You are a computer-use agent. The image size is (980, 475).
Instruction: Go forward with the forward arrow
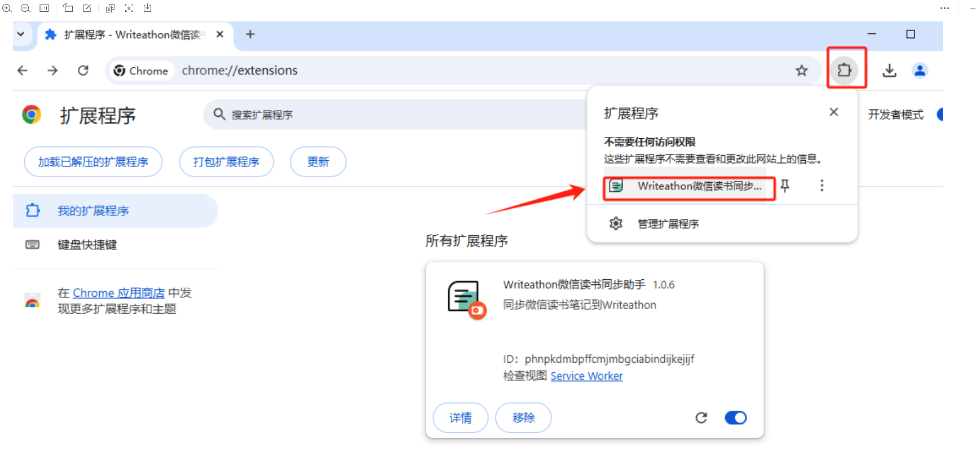pos(52,71)
